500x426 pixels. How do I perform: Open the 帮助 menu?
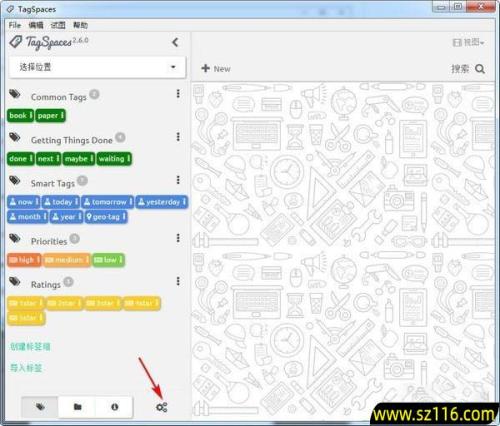tap(80, 25)
